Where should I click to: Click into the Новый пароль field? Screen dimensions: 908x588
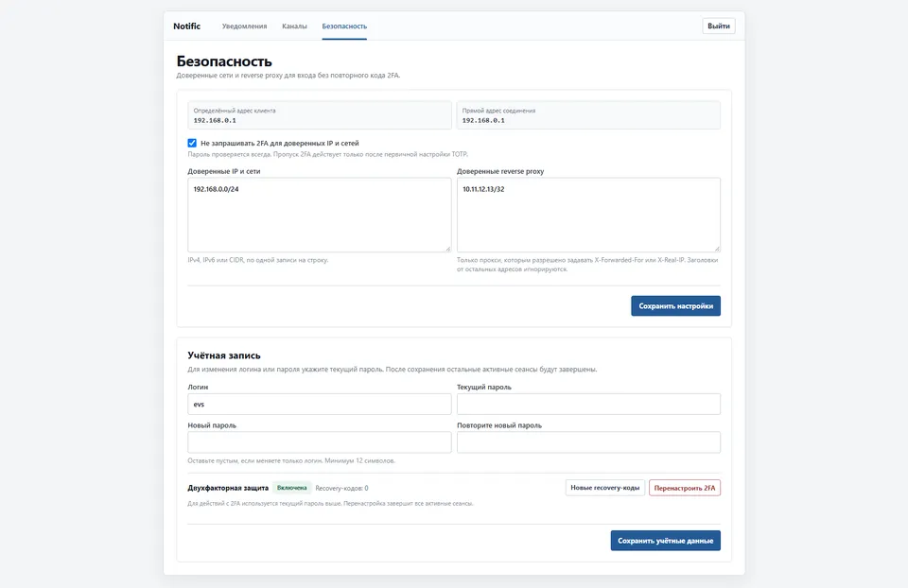coord(319,442)
